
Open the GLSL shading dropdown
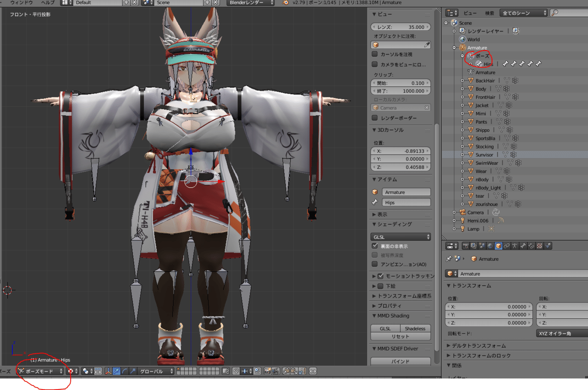(401, 237)
